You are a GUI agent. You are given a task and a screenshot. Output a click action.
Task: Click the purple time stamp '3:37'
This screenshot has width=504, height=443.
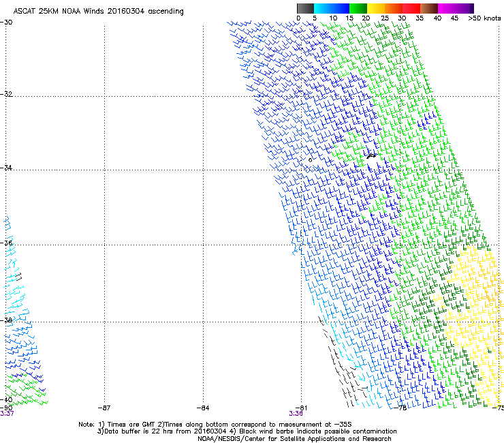(7, 414)
